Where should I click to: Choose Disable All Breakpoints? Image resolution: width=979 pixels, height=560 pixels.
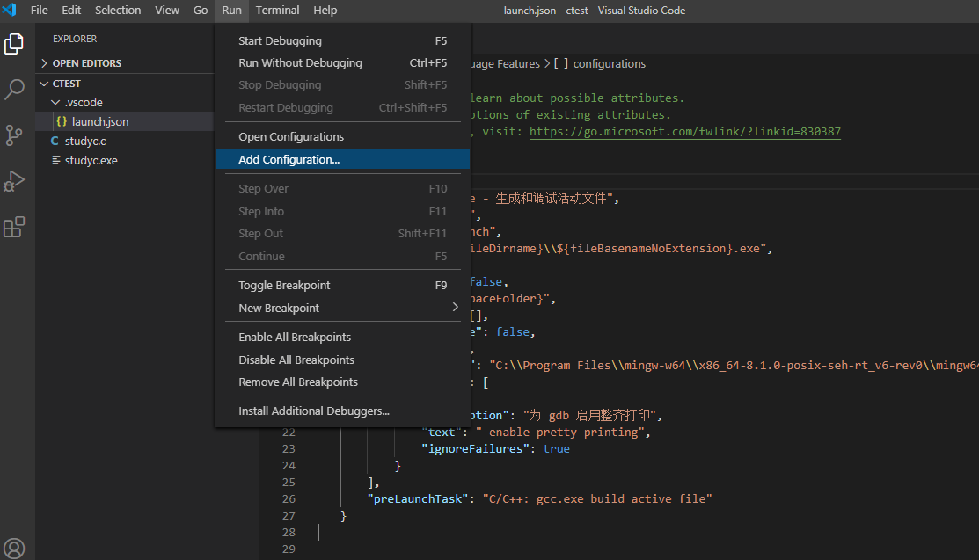pyautogui.click(x=342, y=360)
